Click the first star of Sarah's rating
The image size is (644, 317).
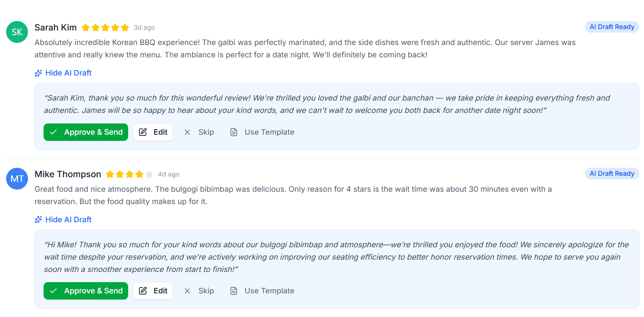[86, 28]
